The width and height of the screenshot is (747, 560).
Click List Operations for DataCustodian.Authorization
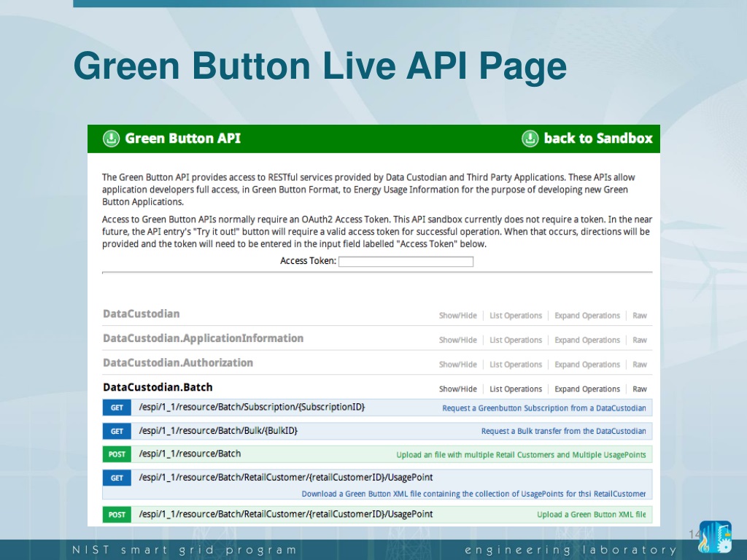(x=516, y=365)
